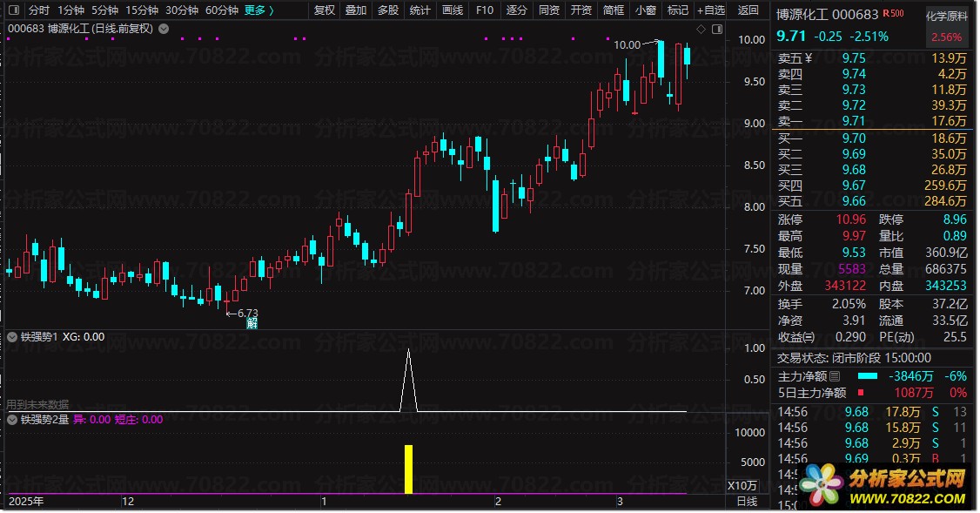Screen dimensions: 980x513
Task: Click the R500 badge next to stock code
Action: [893, 13]
